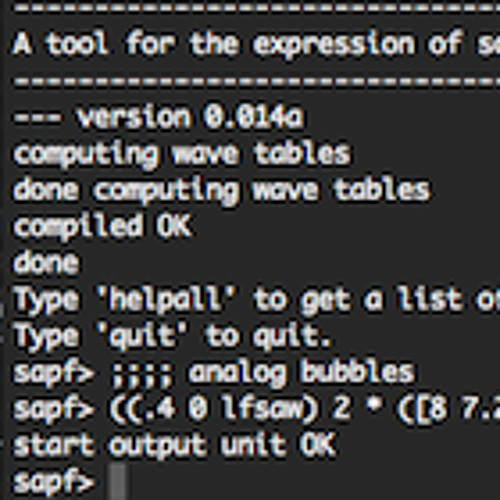The height and width of the screenshot is (500, 500).
Task: Click the 'analog bubbles' comment text
Action: click(302, 372)
